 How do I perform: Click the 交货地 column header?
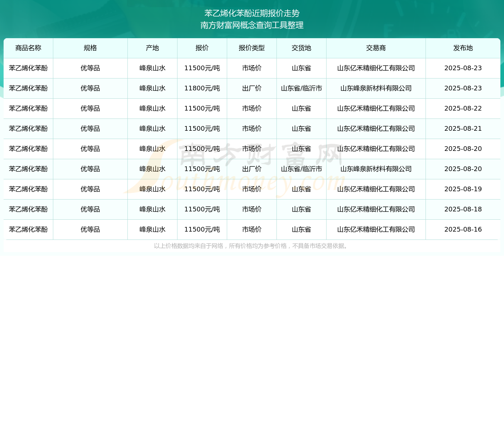pyautogui.click(x=301, y=48)
